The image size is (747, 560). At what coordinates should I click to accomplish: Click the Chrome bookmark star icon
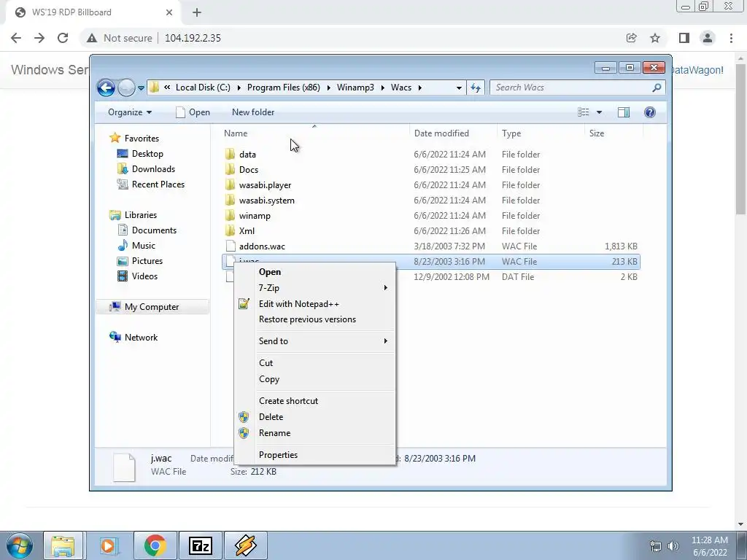(655, 38)
